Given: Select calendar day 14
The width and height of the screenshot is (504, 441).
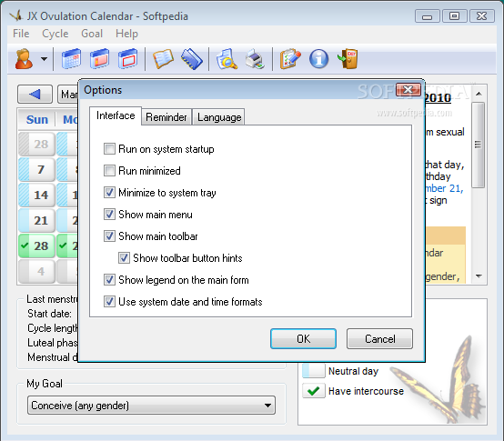Looking at the screenshot, I should point(36,195).
